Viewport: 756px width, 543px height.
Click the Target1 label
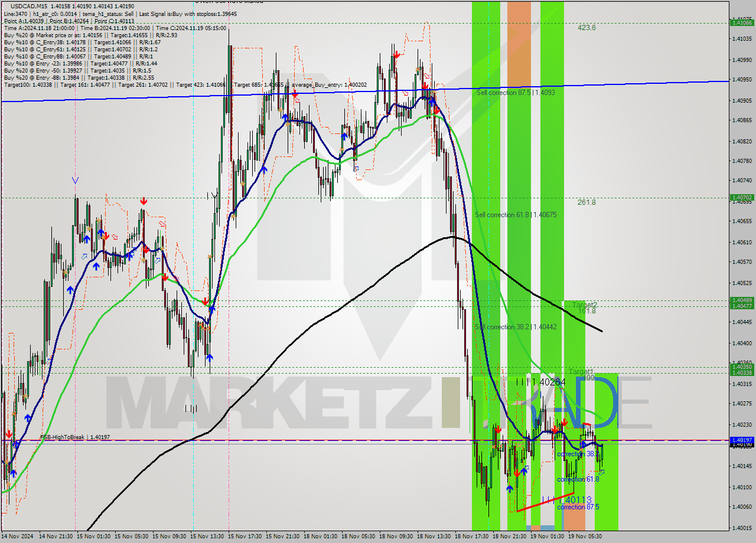tap(581, 372)
